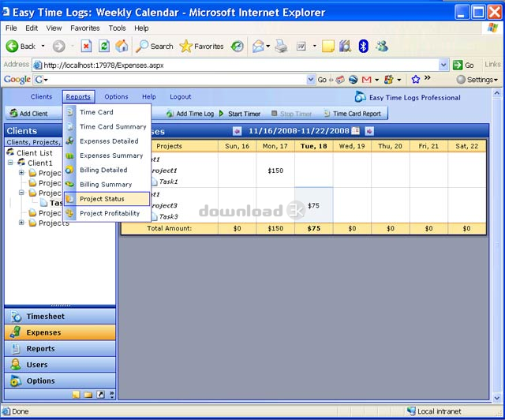This screenshot has height=420, width=505.
Task: Expand the Google toolbar overflow chevron
Action: tap(428, 77)
